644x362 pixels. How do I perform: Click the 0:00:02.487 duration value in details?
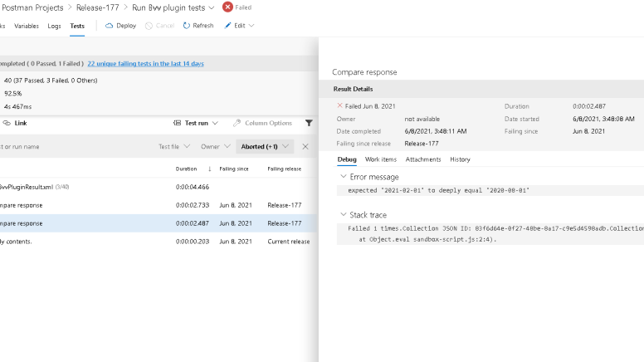click(589, 106)
